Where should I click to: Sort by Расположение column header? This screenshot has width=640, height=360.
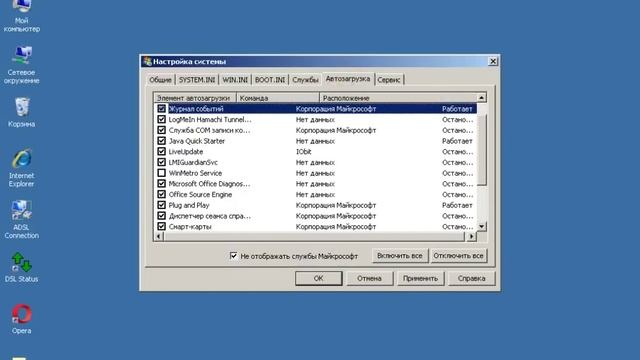coord(398,98)
